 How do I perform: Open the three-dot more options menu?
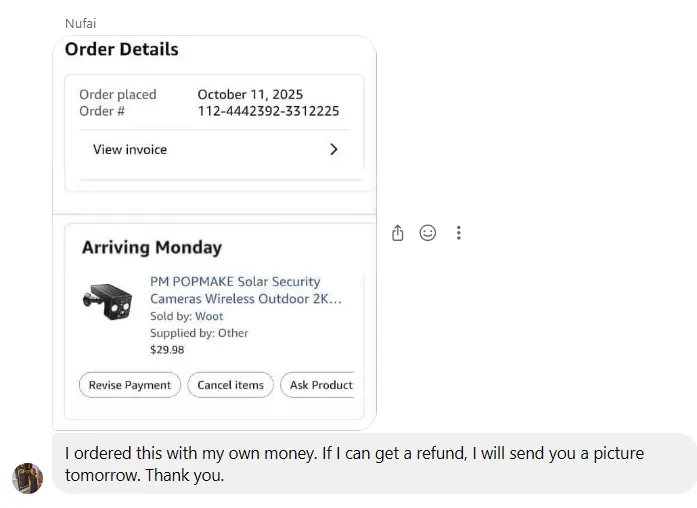(458, 233)
